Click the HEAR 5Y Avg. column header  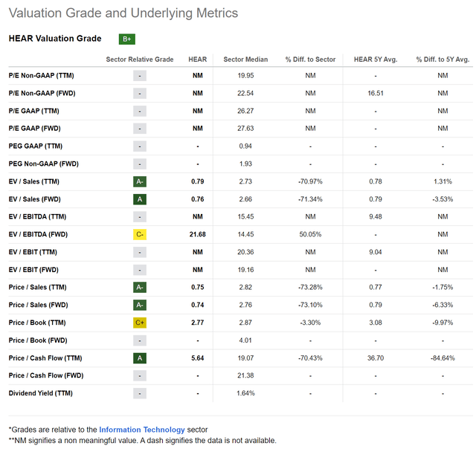coord(376,59)
